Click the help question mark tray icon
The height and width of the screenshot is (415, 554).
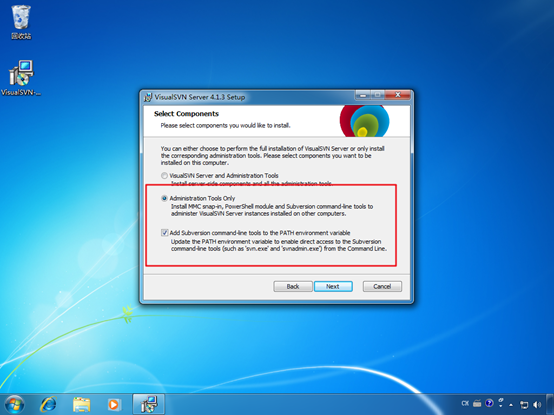(x=489, y=403)
